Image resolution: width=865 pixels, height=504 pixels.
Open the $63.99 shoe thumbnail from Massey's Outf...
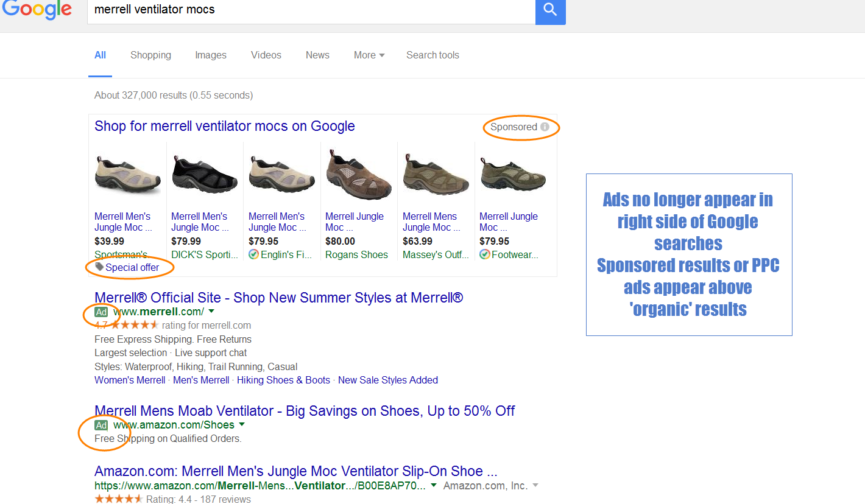[x=436, y=175]
